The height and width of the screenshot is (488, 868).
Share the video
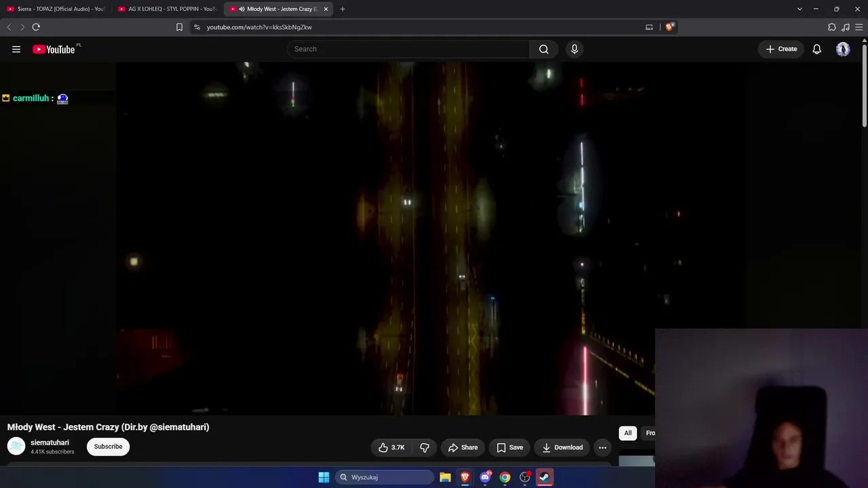[462, 447]
